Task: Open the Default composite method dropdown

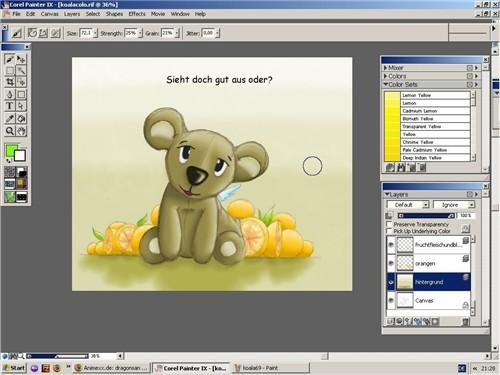Action: pos(408,204)
